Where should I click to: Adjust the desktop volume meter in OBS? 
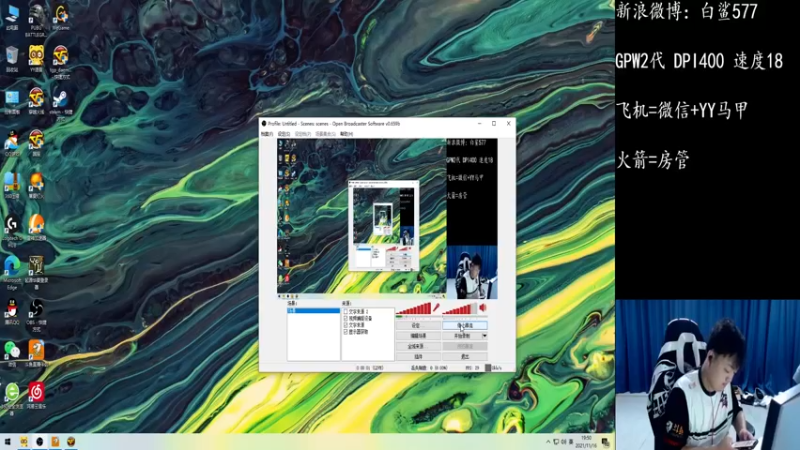pyautogui.click(x=460, y=308)
